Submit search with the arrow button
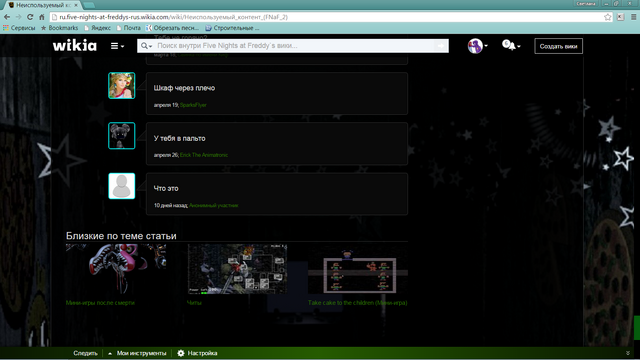Image resolution: width=640 pixels, height=360 pixels. [x=441, y=46]
